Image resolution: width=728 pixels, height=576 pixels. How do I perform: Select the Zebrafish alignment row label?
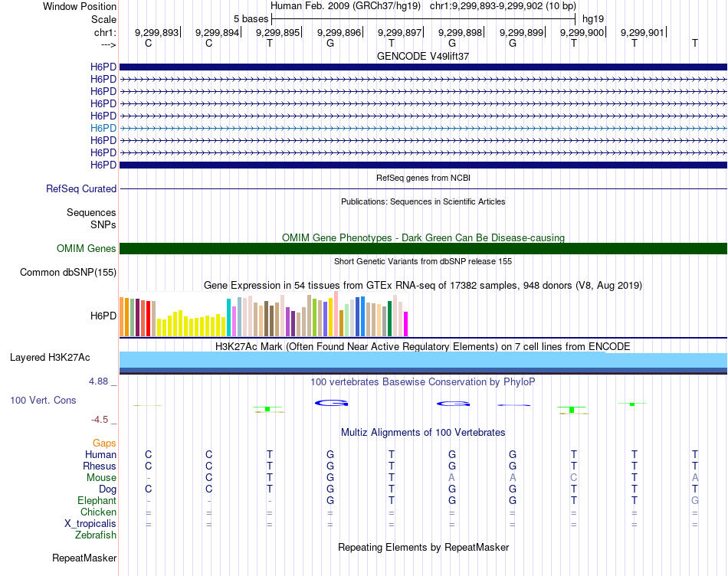click(96, 535)
